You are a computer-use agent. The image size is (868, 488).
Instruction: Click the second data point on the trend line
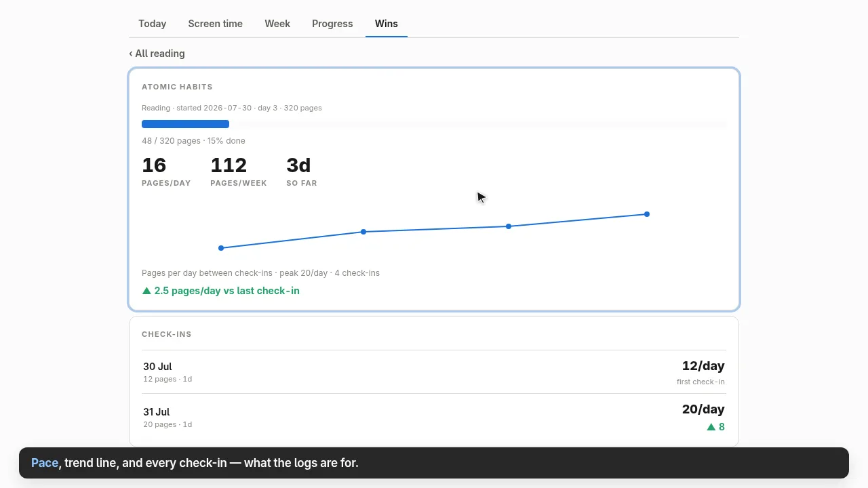(363, 232)
